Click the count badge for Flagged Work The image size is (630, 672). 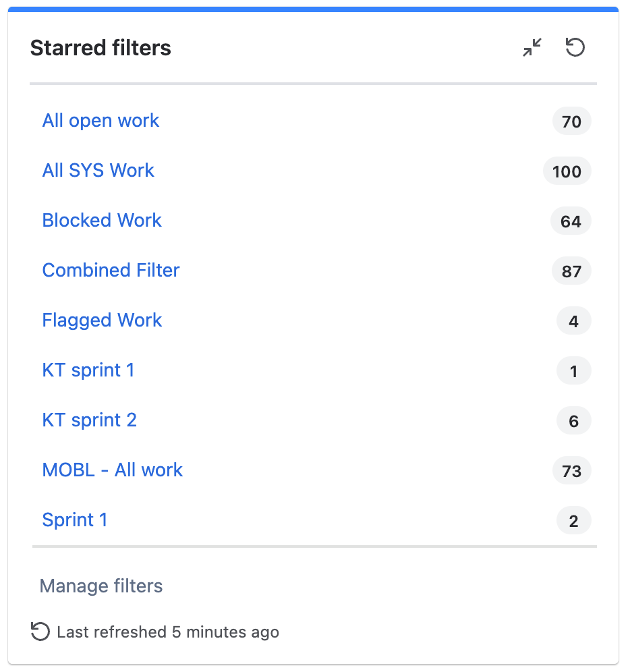[573, 320]
